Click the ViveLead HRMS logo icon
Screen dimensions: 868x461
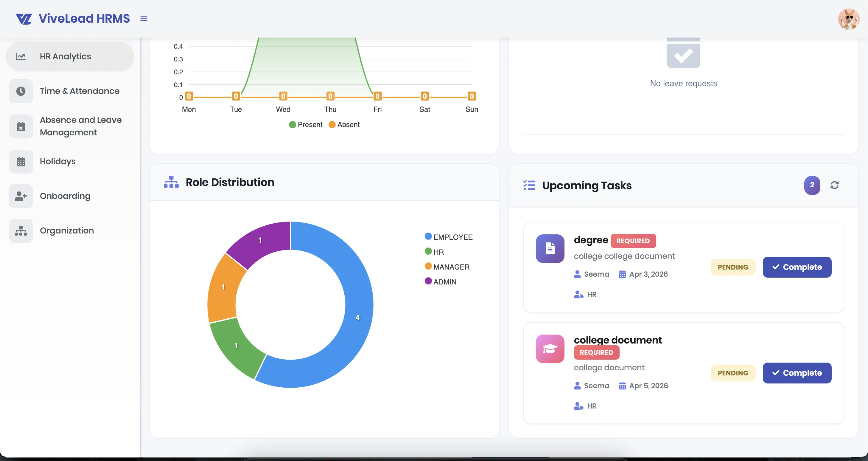pos(24,18)
